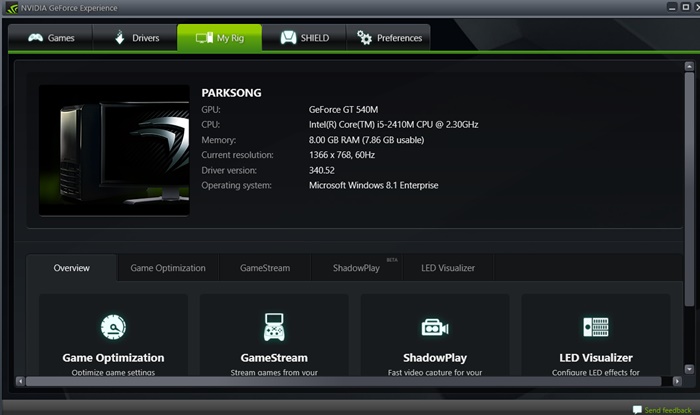
Task: Click the 'Optimize game settings' description
Action: (x=113, y=372)
